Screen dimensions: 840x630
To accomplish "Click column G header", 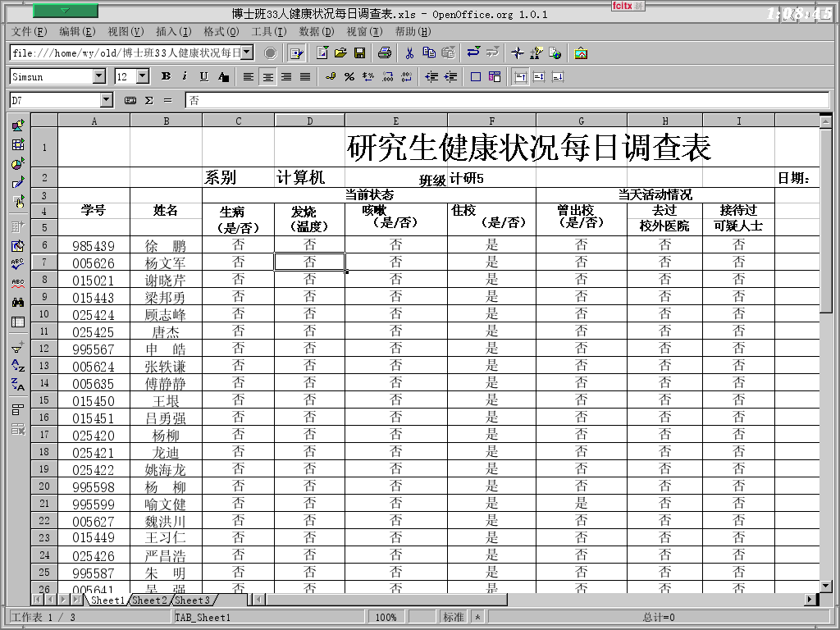I will [x=581, y=121].
